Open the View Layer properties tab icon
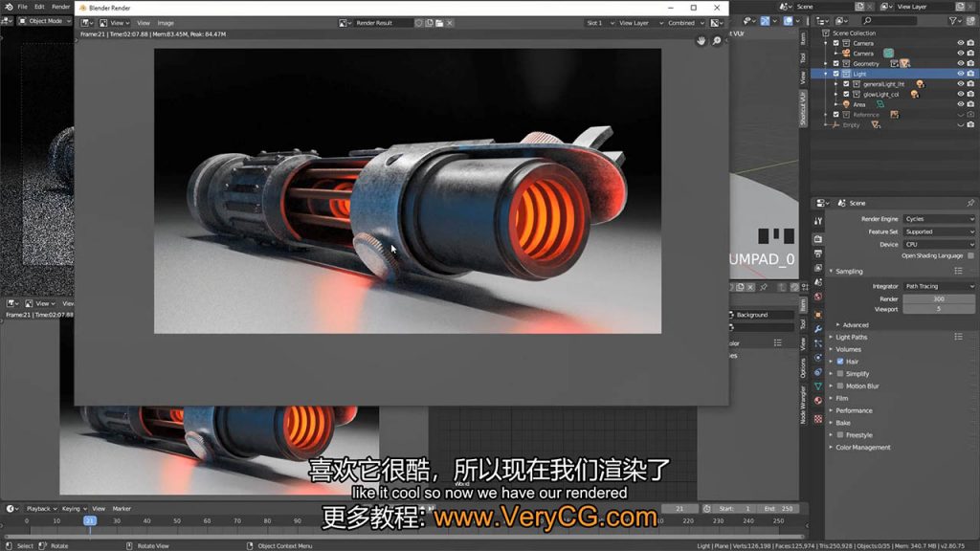This screenshot has width=980, height=551. [818, 268]
